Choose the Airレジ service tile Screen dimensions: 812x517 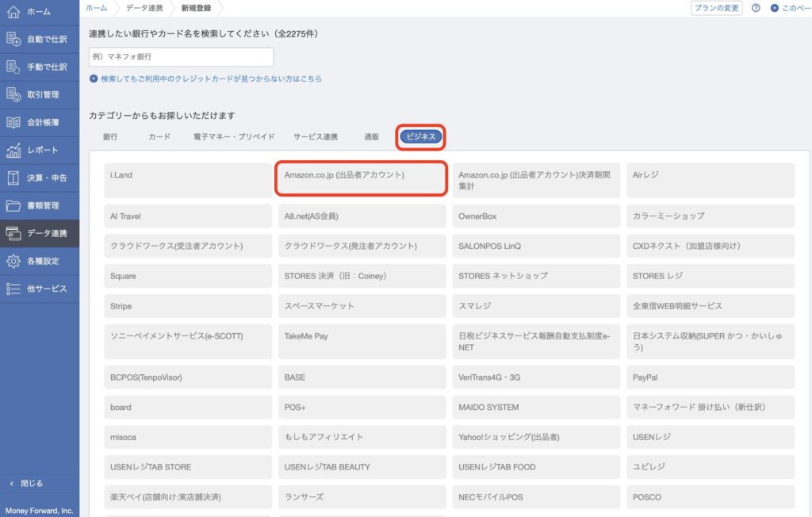710,180
